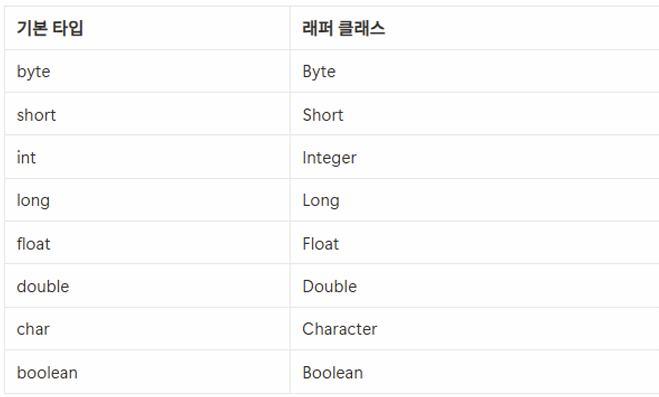Viewport: 659px width, 397px height.
Task: Click the text 'Character' in the table
Action: pos(340,329)
